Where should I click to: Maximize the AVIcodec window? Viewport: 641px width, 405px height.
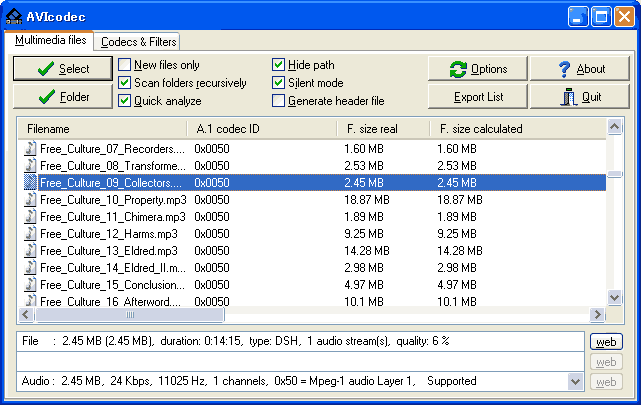pos(601,17)
